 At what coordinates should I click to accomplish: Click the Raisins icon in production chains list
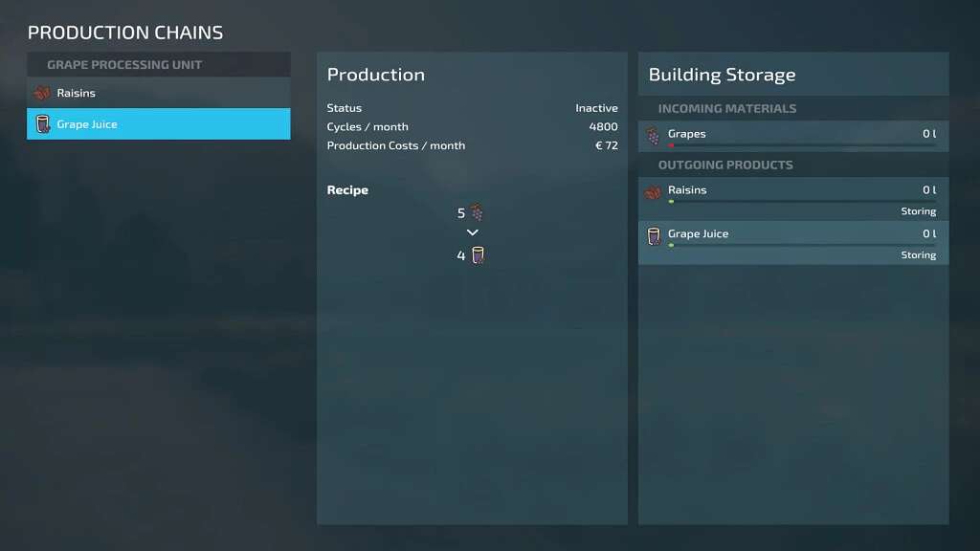pos(42,94)
